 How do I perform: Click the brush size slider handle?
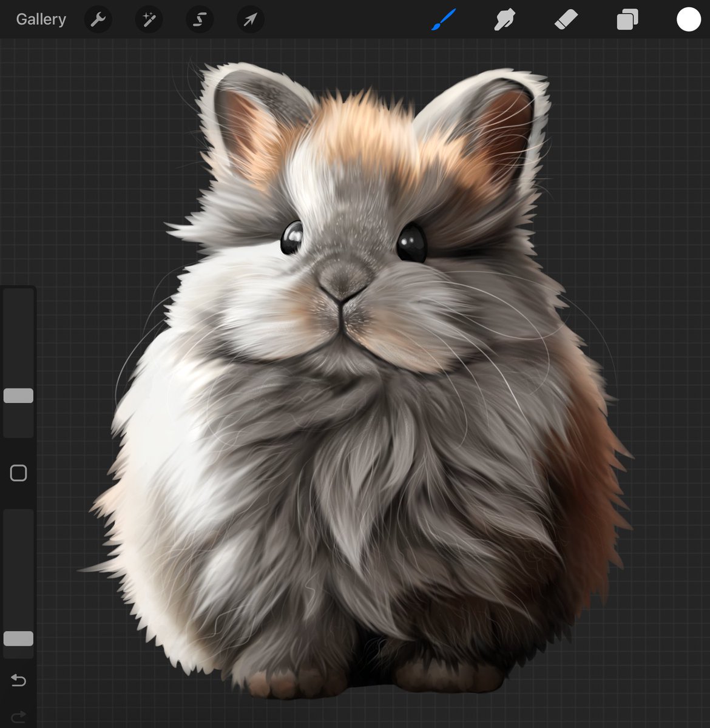(x=18, y=396)
